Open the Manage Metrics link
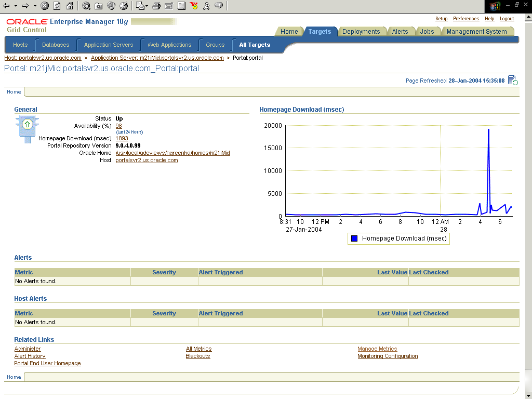The width and height of the screenshot is (532, 399). [377, 349]
